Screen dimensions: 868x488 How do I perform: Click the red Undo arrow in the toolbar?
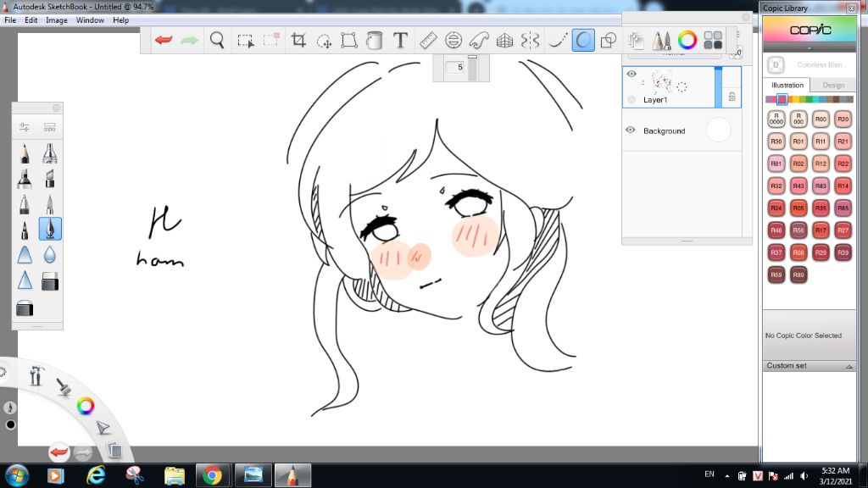coord(164,41)
